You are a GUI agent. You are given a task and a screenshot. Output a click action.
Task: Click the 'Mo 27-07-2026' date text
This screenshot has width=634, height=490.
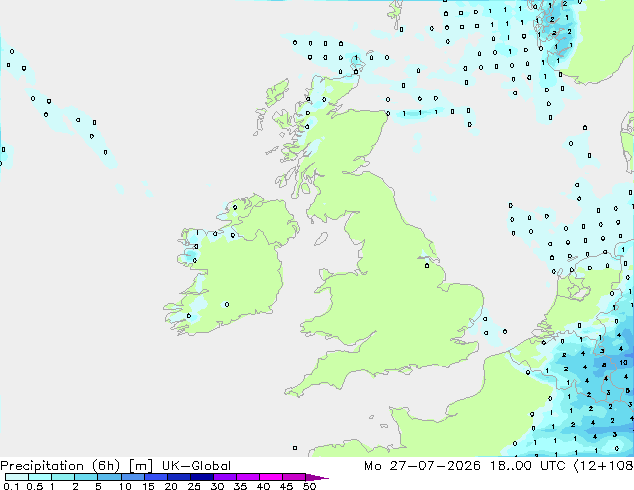[423, 466]
